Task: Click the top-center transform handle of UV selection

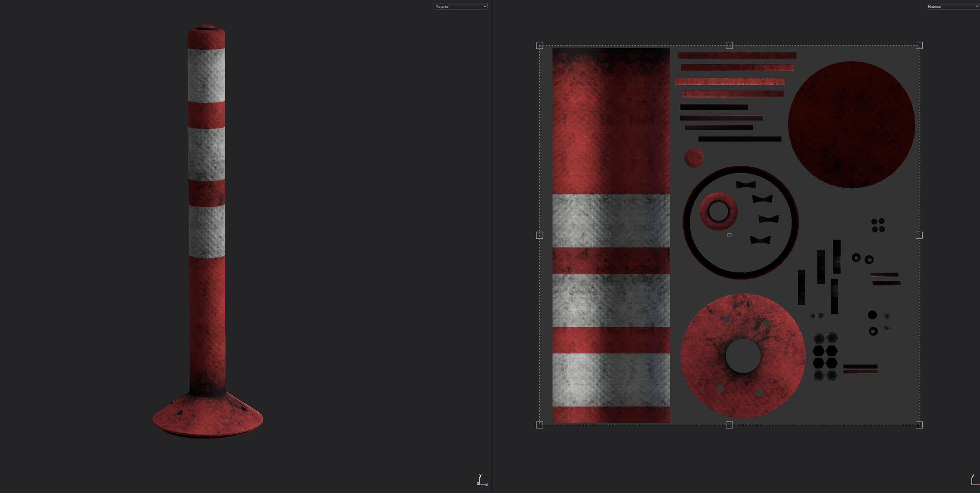Action: tap(729, 45)
